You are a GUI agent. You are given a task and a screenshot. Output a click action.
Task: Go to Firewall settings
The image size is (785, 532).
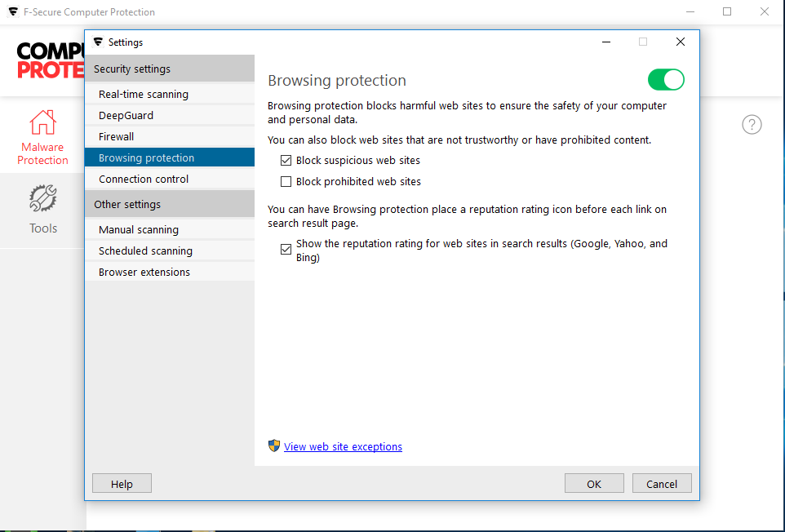point(170,136)
